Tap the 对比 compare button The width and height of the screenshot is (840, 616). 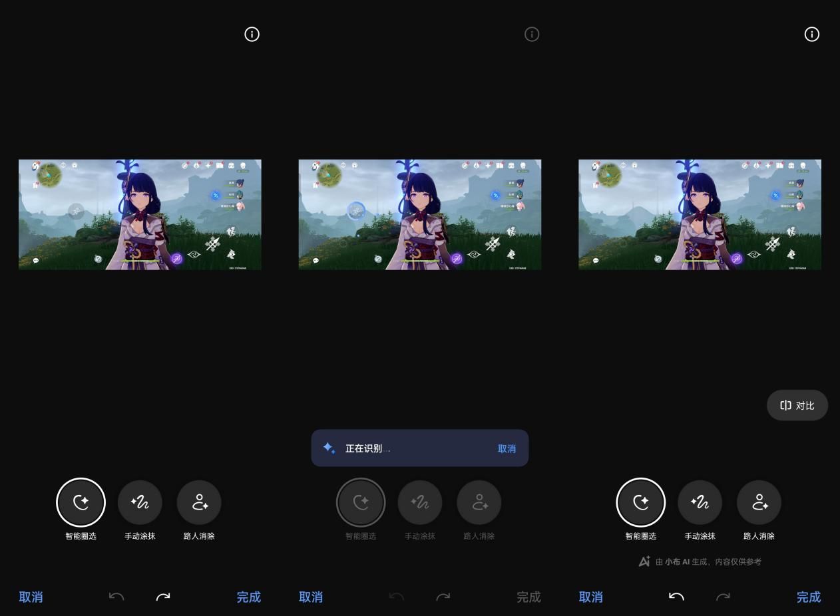(x=797, y=405)
